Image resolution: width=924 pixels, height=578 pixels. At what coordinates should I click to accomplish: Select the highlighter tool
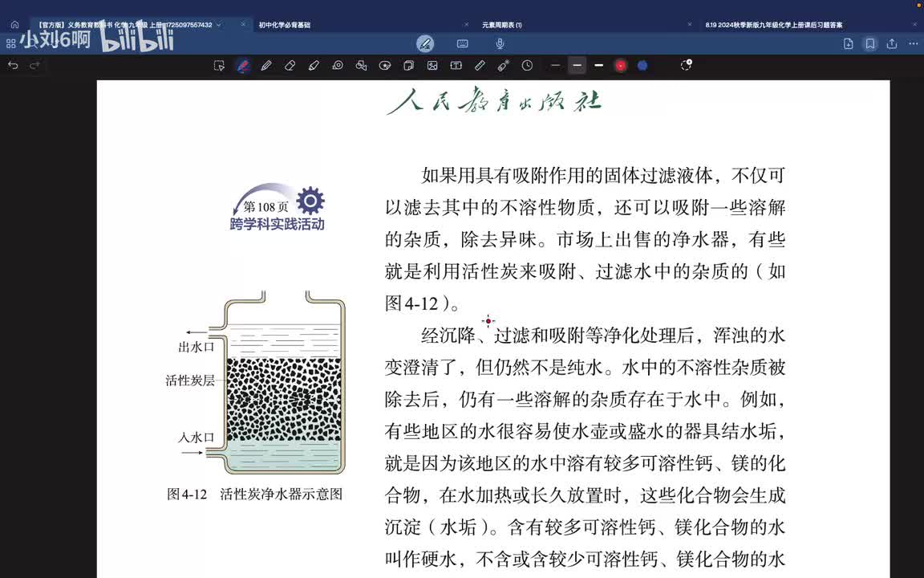[x=314, y=66]
